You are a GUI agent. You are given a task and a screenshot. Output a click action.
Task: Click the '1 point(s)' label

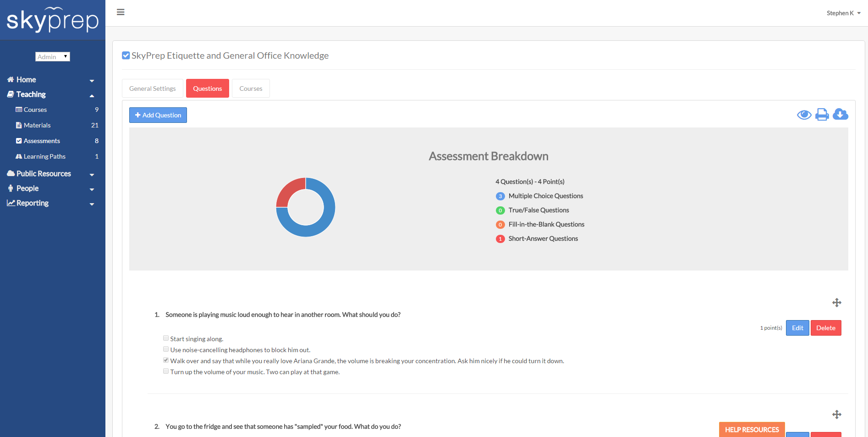pyautogui.click(x=771, y=328)
